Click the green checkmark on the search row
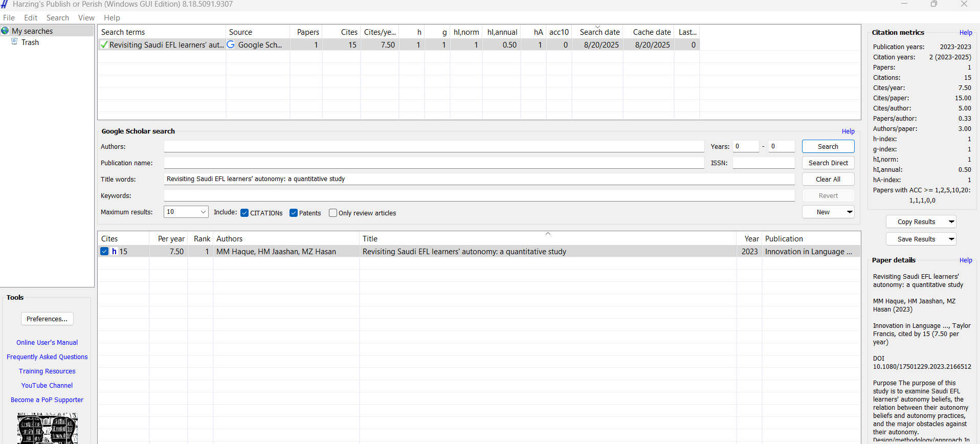Viewport: 980px width, 444px height. 104,45
